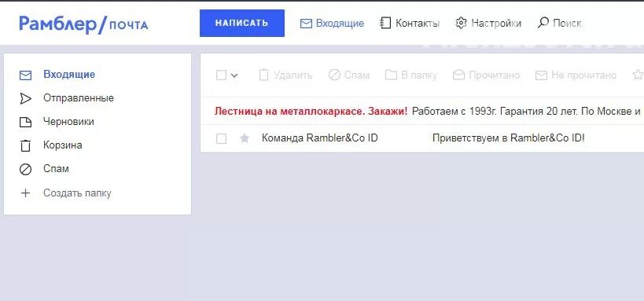Click the Удалить trash toolbar icon
Image resolution: width=644 pixels, height=301 pixels.
coord(263,75)
